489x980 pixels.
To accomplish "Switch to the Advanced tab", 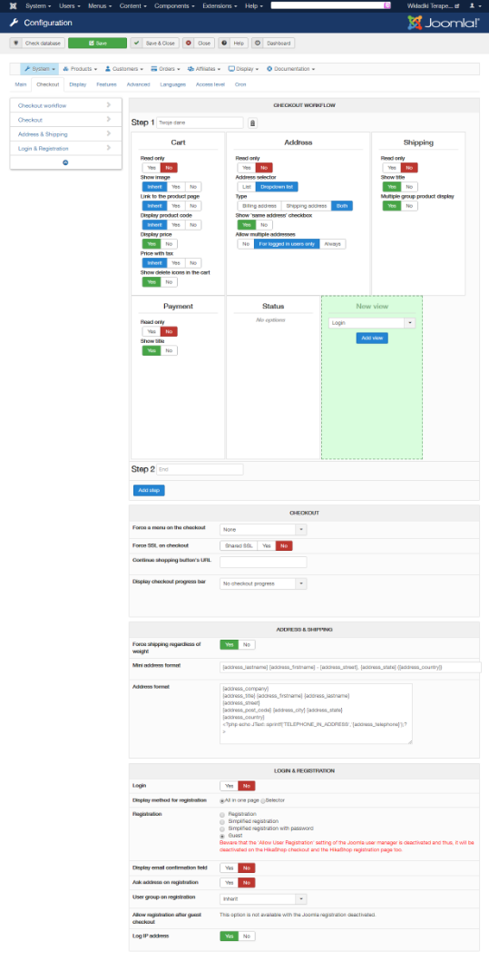I will coord(138,83).
